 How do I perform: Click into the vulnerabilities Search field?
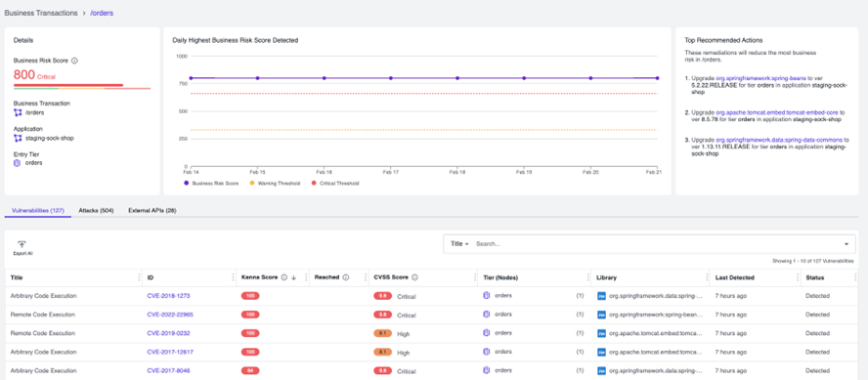click(x=656, y=244)
